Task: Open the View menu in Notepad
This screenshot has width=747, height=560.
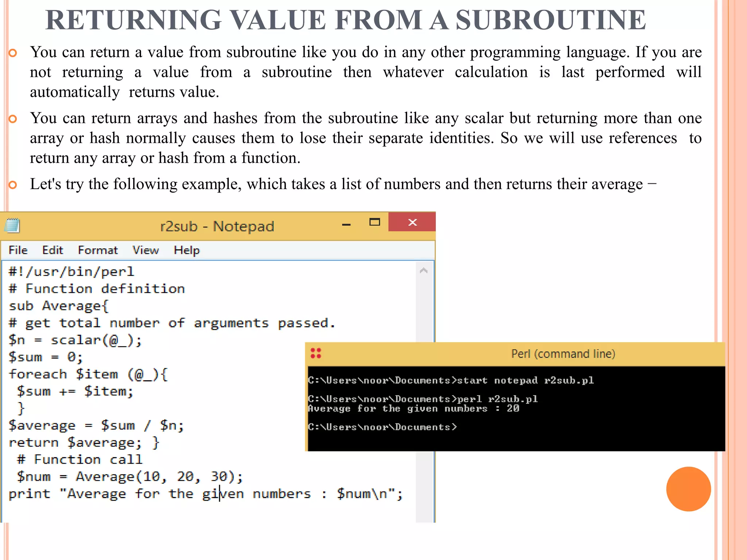Action: pyautogui.click(x=146, y=250)
